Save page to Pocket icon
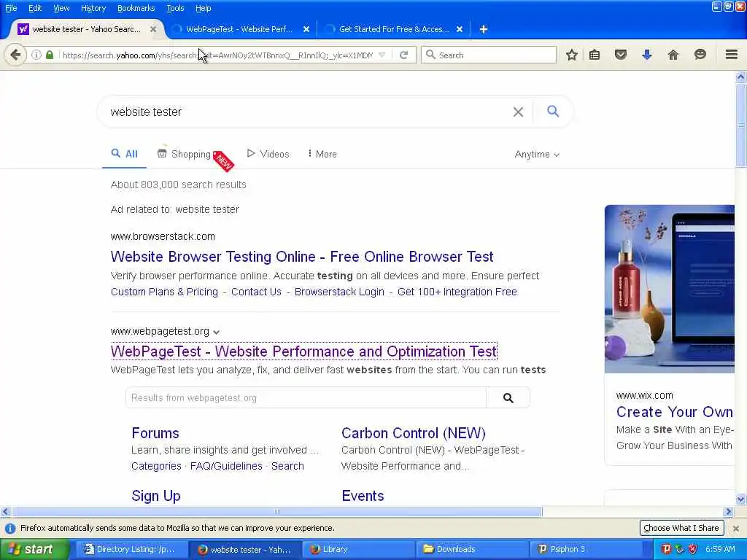The width and height of the screenshot is (747, 560). [x=620, y=55]
